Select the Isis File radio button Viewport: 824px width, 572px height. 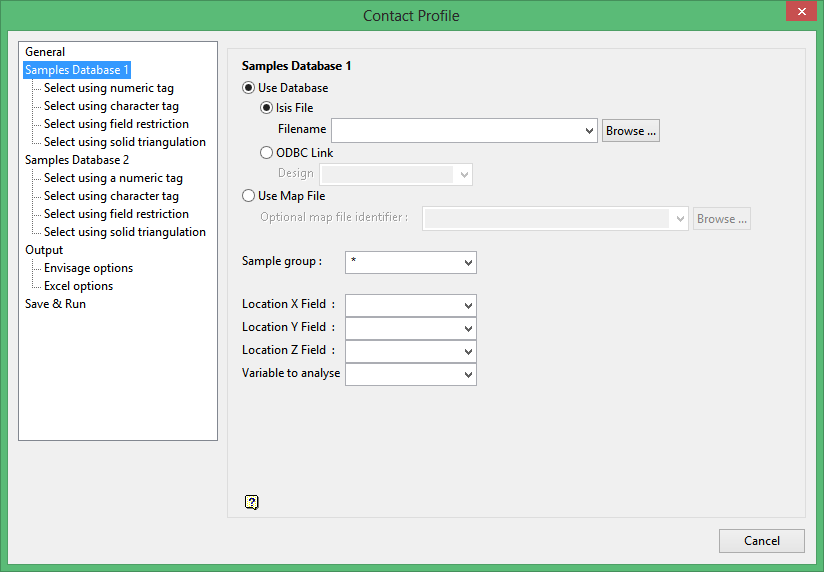[x=267, y=108]
